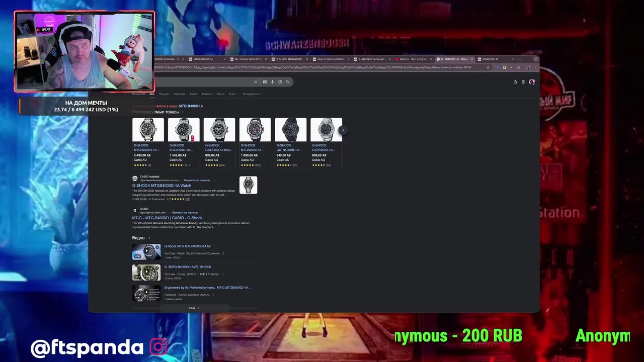This screenshot has height=362, width=644.
Task: Play the Facebook video thumbnail
Action: tap(146, 293)
